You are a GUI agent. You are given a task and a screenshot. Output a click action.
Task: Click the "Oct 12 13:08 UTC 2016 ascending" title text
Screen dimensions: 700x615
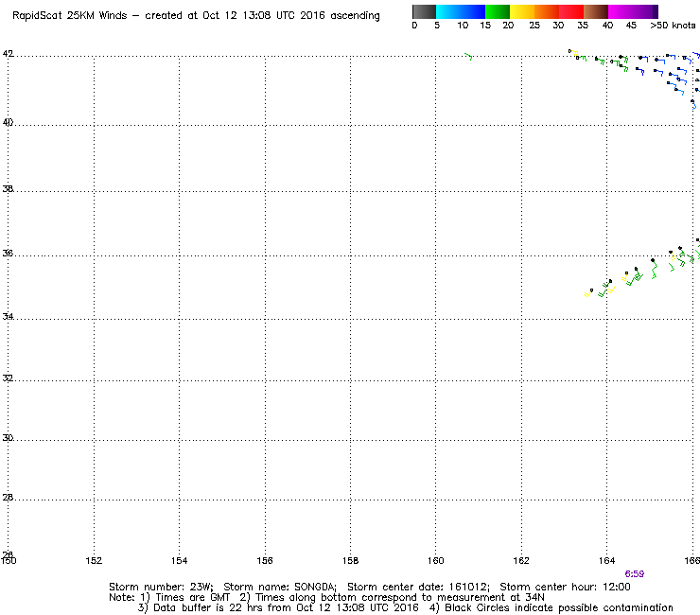click(x=291, y=16)
